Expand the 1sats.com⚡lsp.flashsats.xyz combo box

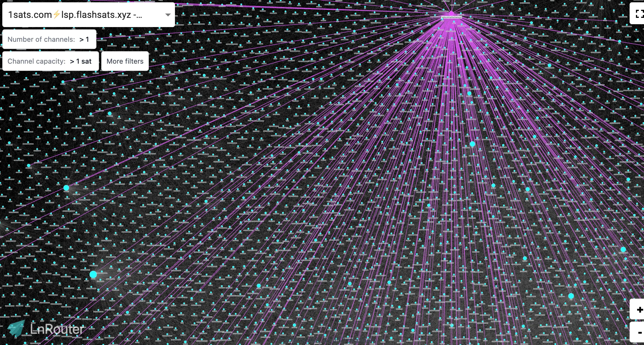88,15
